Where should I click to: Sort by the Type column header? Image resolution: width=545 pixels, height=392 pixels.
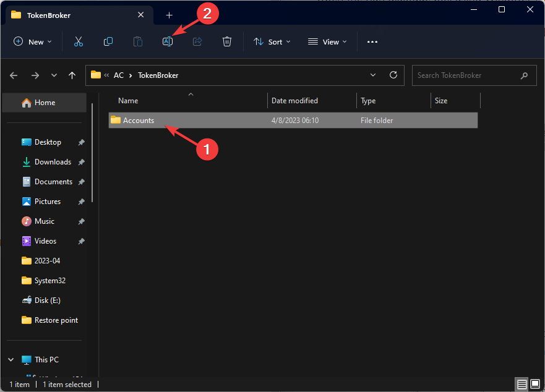368,101
